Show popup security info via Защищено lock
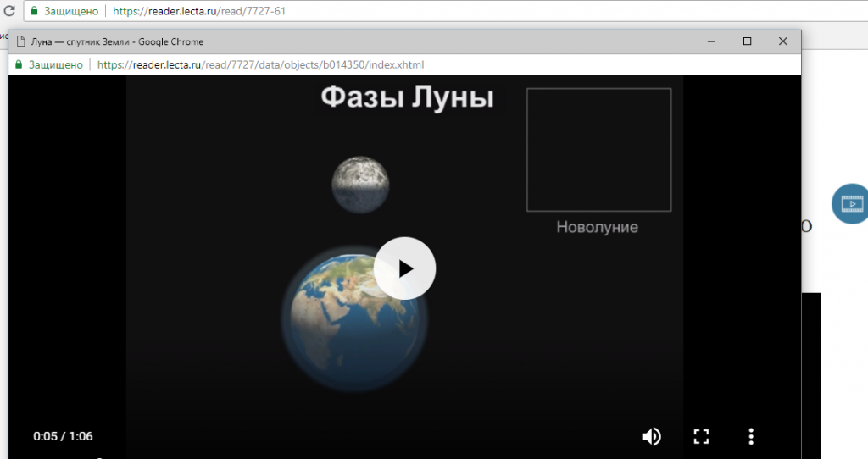Viewport: 868px width, 459px height. coord(48,64)
